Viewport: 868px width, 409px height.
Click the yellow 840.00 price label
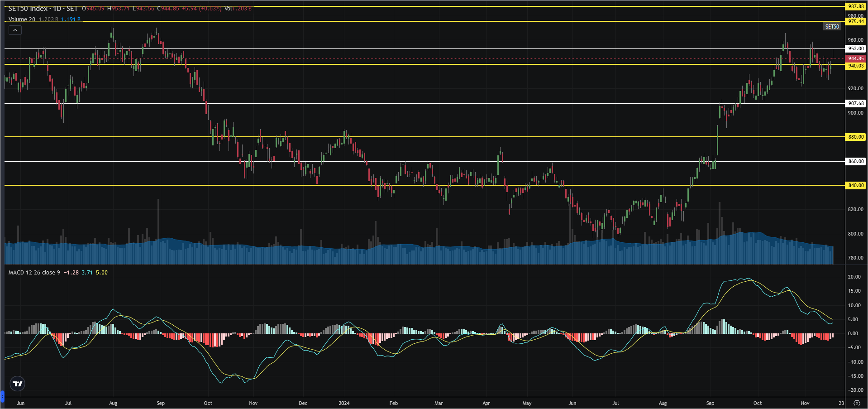point(855,185)
